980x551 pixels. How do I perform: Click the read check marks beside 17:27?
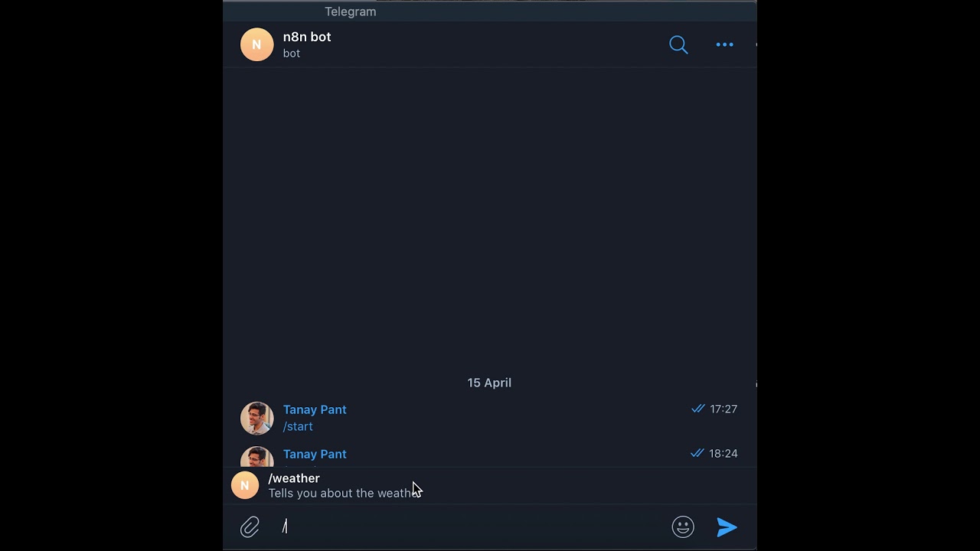tap(697, 409)
